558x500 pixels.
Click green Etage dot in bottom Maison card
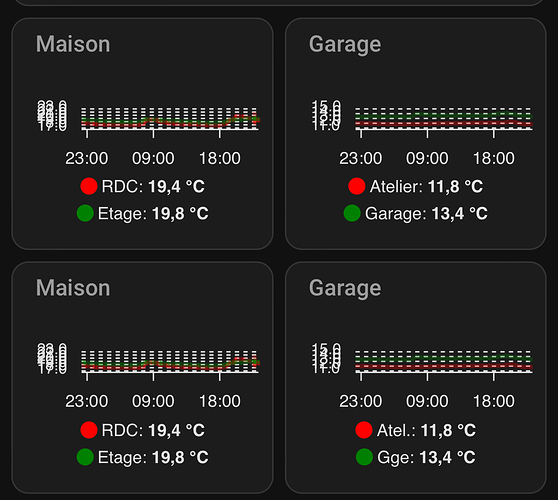point(85,457)
